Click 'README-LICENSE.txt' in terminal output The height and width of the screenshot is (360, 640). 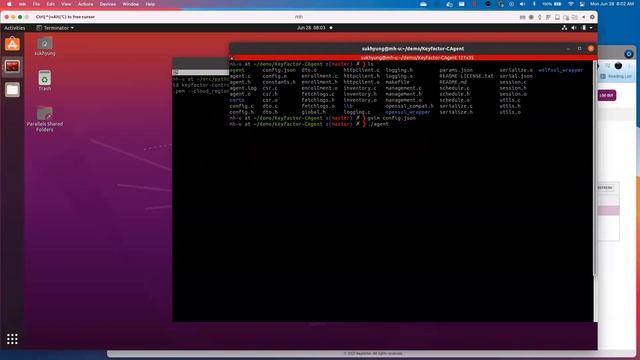tap(466, 76)
